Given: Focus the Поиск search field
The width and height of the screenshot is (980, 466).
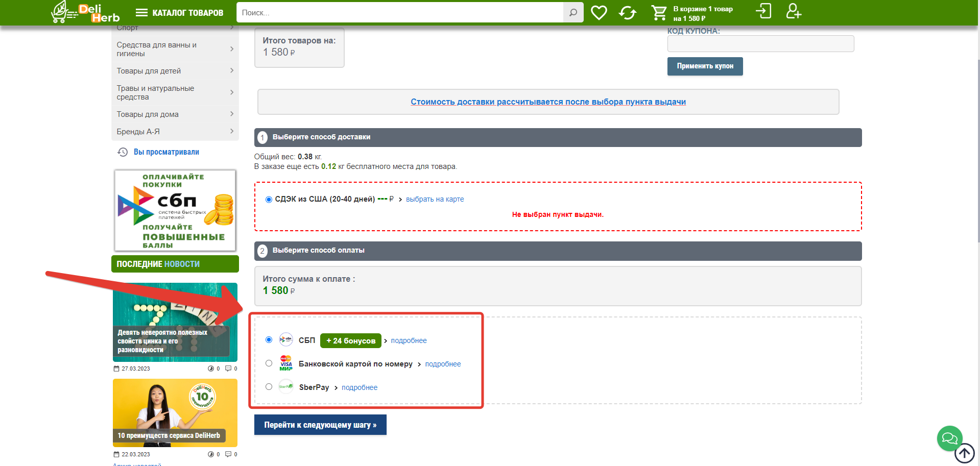Looking at the screenshot, I should coord(399,13).
